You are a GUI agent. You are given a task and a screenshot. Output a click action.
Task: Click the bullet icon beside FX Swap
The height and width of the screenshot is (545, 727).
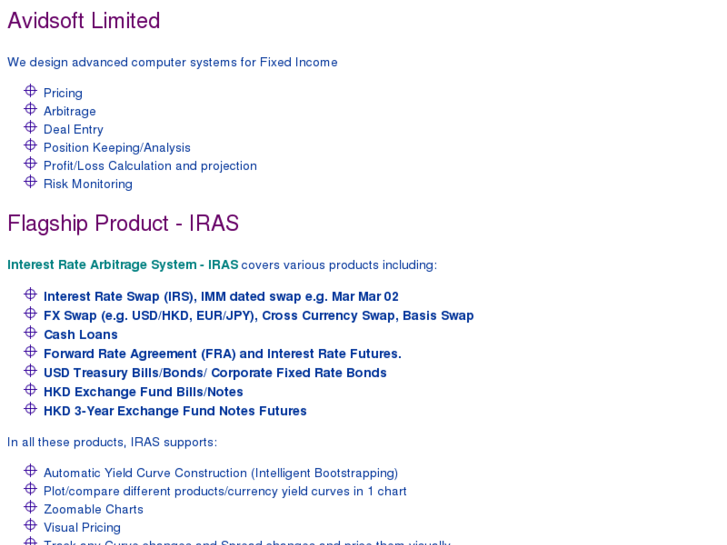tap(30, 313)
